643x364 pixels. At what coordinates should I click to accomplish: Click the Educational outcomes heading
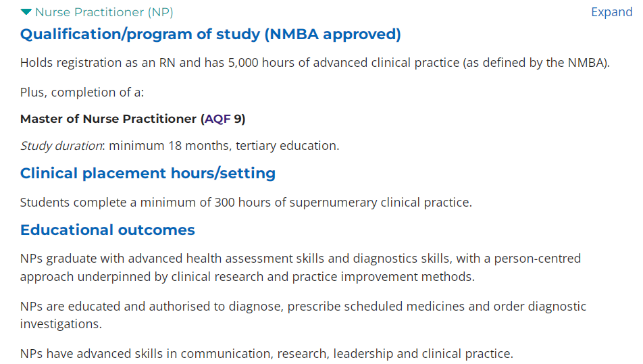pyautogui.click(x=107, y=230)
